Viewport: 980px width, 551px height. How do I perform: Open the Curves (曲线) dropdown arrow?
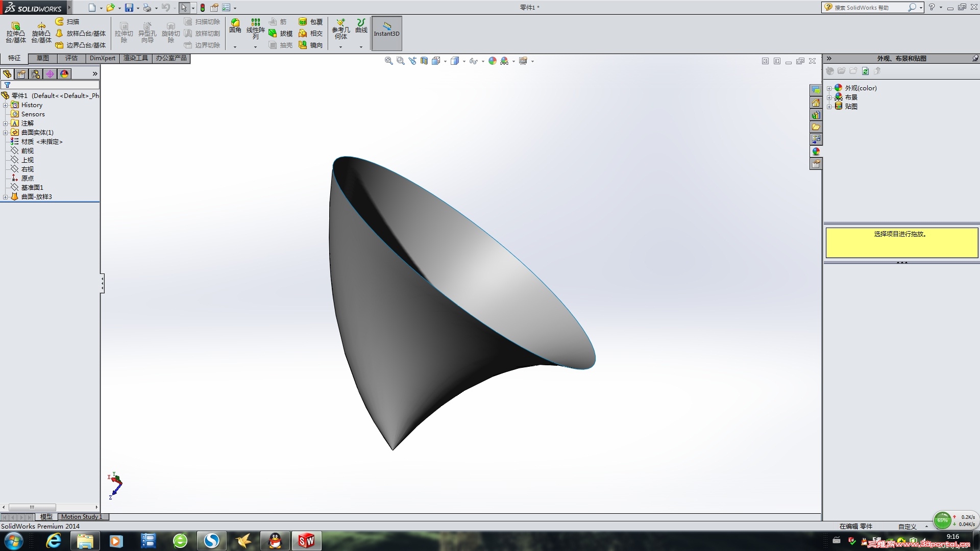[x=361, y=47]
